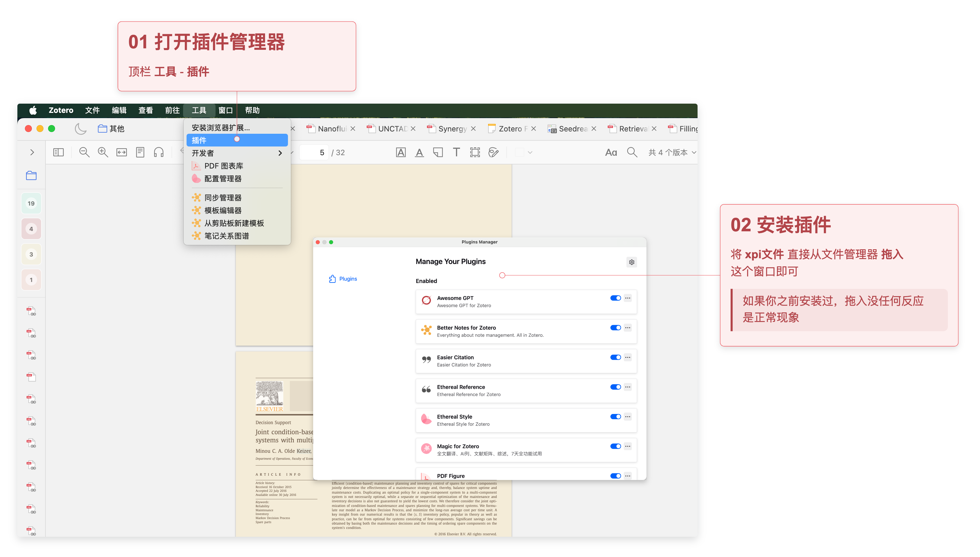Toggle the reader sidebar panel icon
980x557 pixels.
click(58, 153)
